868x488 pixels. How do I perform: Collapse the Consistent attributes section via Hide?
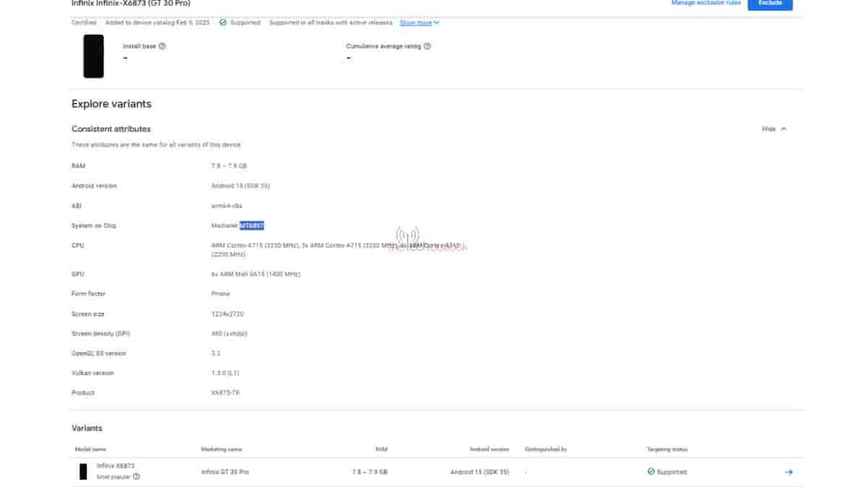coord(774,128)
